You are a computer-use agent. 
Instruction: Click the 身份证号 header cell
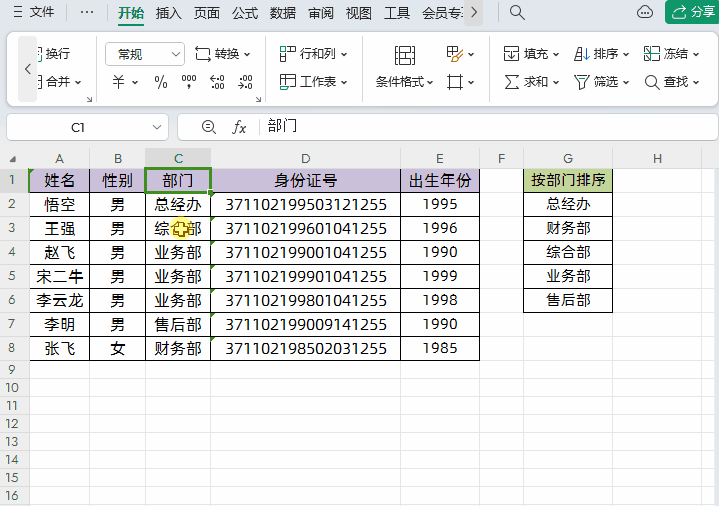tap(305, 180)
